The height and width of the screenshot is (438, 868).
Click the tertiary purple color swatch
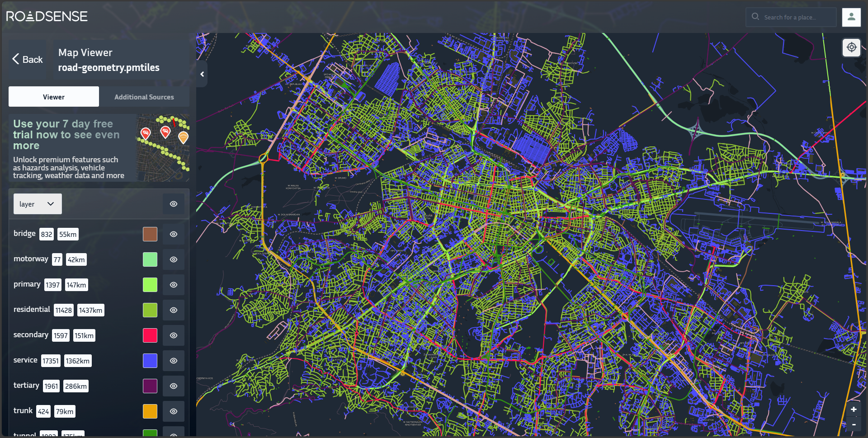coord(150,386)
